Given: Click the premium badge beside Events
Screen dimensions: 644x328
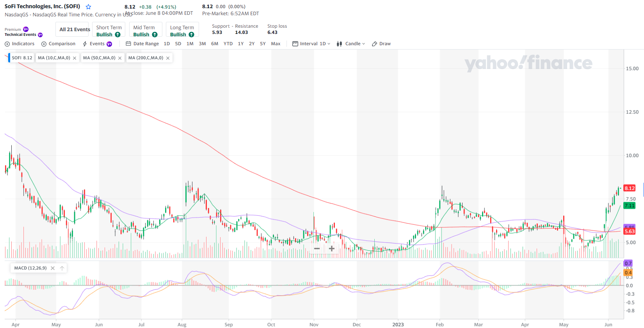Looking at the screenshot, I should click(x=109, y=44).
